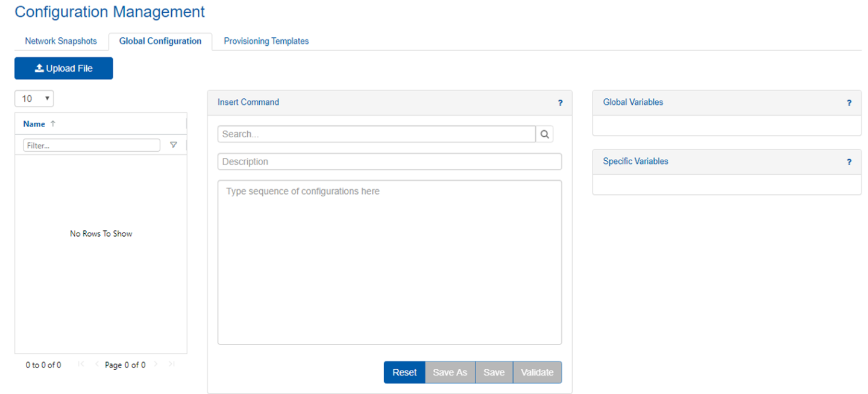Screen dimensions: 868x394
Task: Click the Upload File button
Action: click(x=64, y=69)
